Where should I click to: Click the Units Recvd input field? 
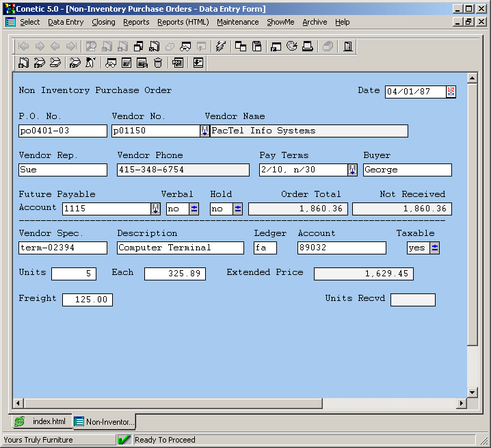(412, 300)
